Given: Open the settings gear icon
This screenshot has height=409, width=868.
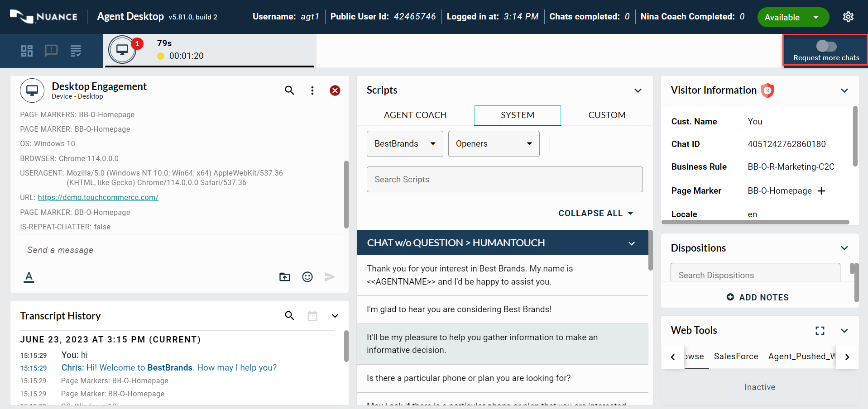Looking at the screenshot, I should pos(848,17).
